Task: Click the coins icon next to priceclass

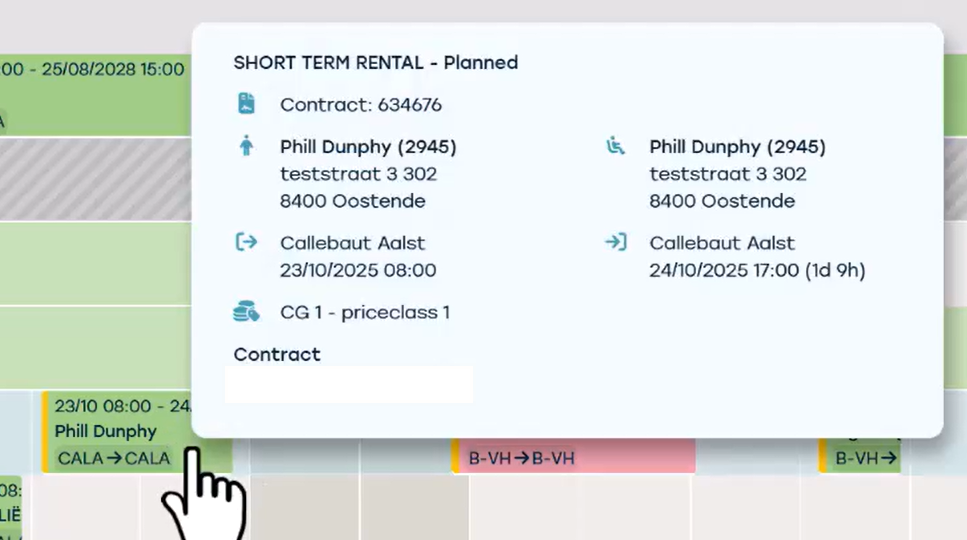Action: 246,312
